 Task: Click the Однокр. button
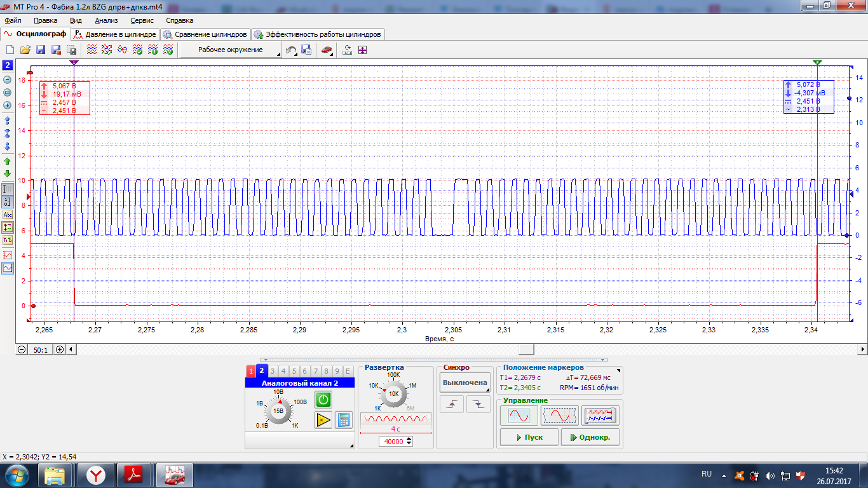pos(590,437)
